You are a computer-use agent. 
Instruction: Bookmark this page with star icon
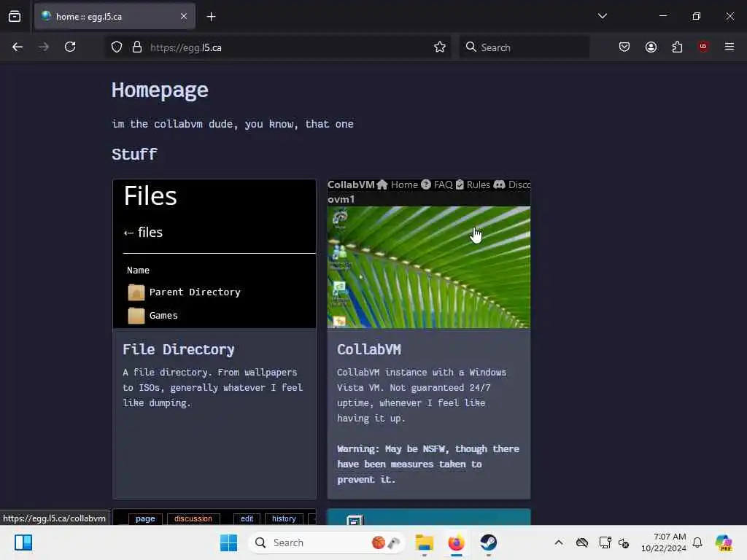[440, 47]
